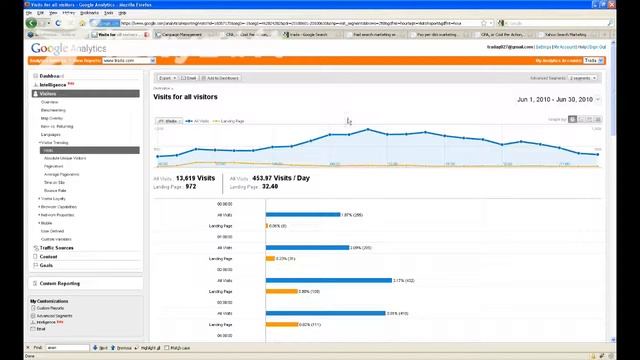The image size is (640, 360).
Task: Open the Bounce Rate report
Action: coord(55,191)
